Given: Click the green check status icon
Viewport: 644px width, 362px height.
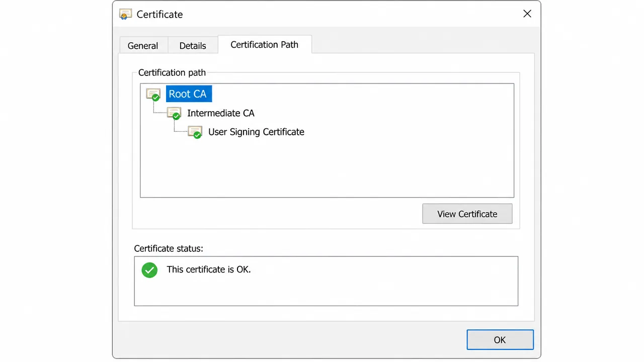Looking at the screenshot, I should pos(149,270).
